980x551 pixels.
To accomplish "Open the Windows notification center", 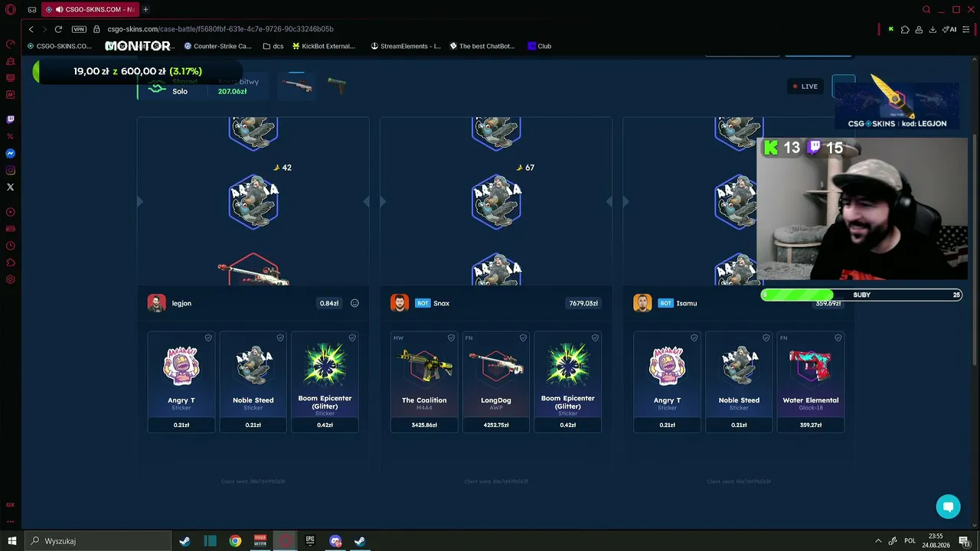I will pos(964,541).
